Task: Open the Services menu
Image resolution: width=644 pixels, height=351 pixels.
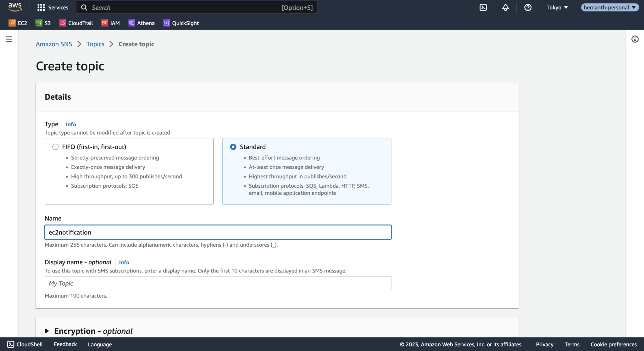Action: pyautogui.click(x=53, y=7)
